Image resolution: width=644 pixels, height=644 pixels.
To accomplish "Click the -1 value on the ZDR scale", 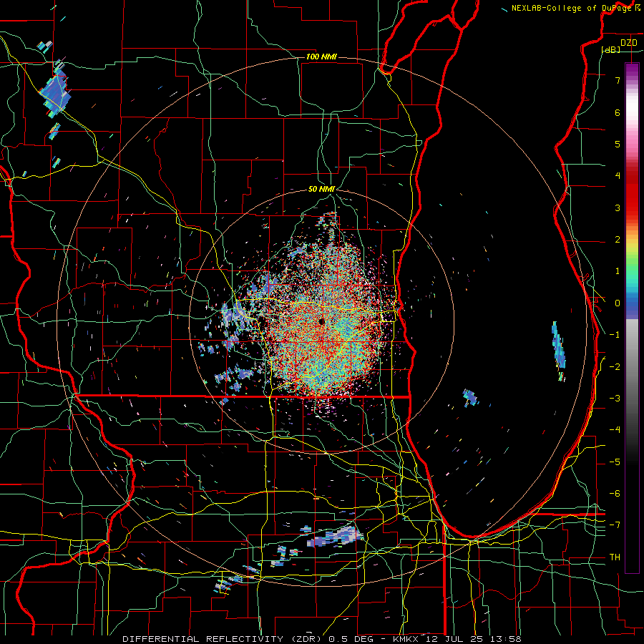I will pyautogui.click(x=615, y=335).
